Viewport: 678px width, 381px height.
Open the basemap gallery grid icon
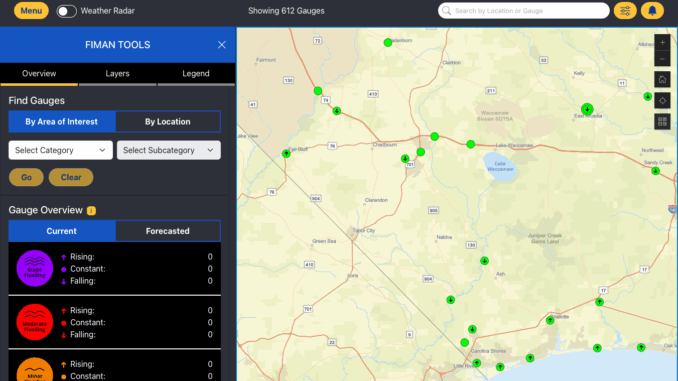tap(662, 122)
